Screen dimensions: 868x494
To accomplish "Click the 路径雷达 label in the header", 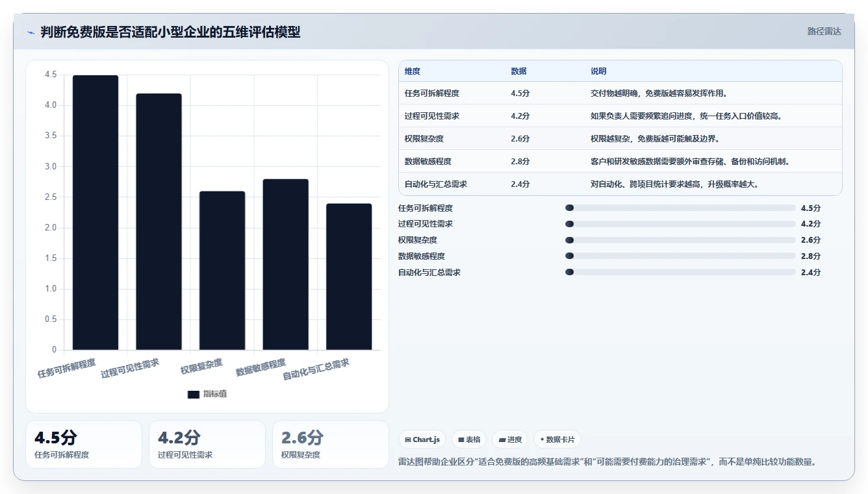I will pyautogui.click(x=824, y=31).
